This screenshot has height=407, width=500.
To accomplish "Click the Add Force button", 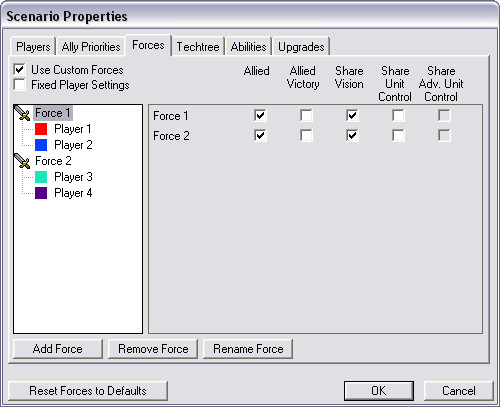I will coord(58,349).
